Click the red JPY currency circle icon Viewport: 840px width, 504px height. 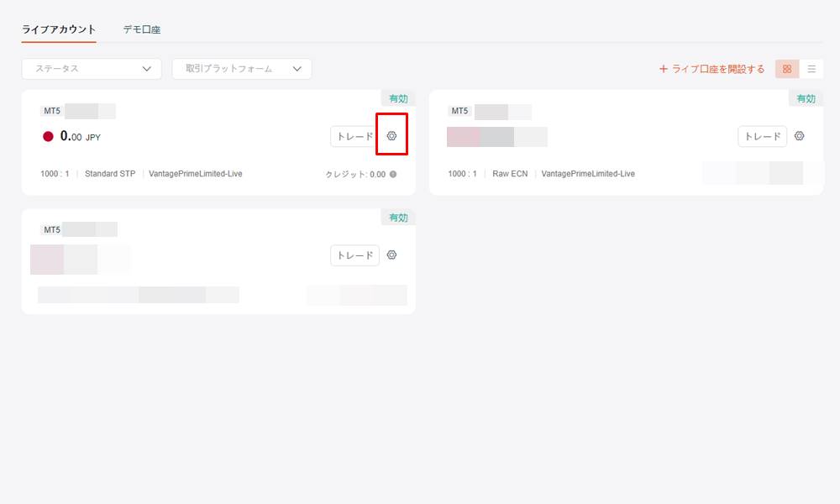48,136
